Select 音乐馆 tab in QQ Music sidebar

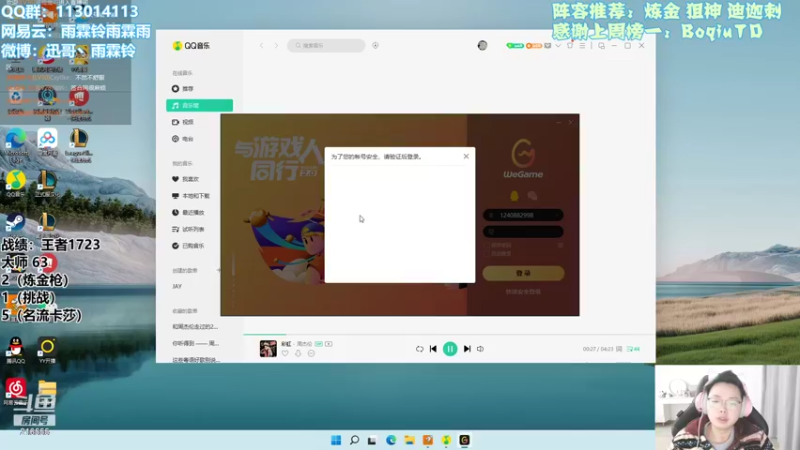(199, 105)
